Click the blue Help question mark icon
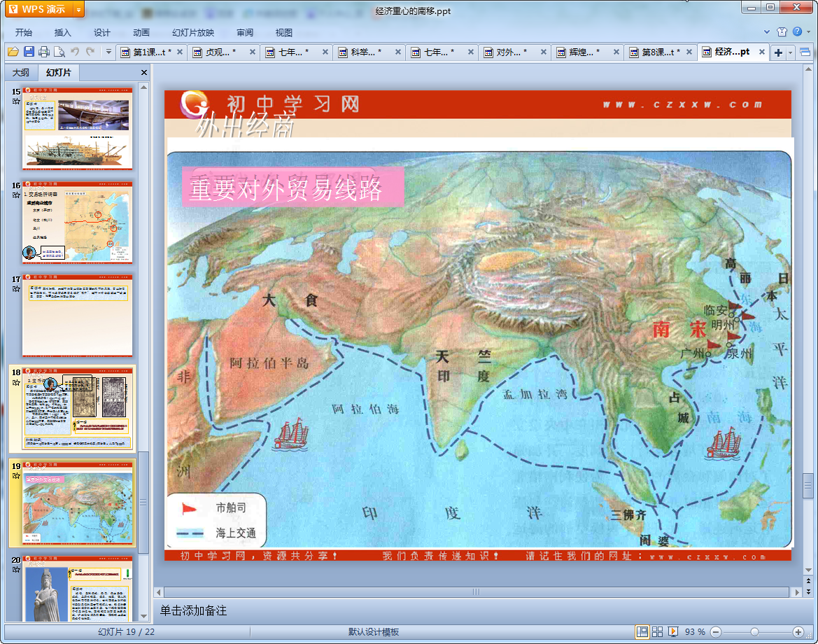Image resolution: width=818 pixels, height=644 pixels. coord(797,31)
